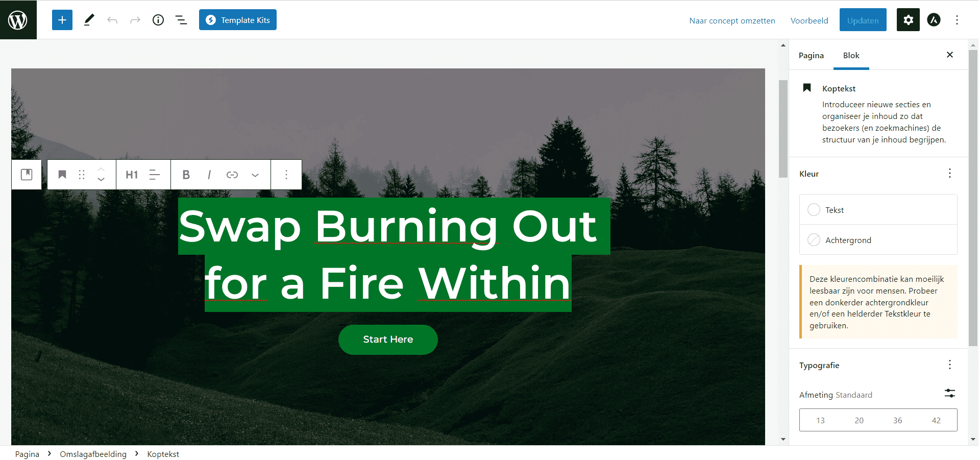This screenshot has width=980, height=460.
Task: Insert a link using the link icon
Action: point(232,175)
